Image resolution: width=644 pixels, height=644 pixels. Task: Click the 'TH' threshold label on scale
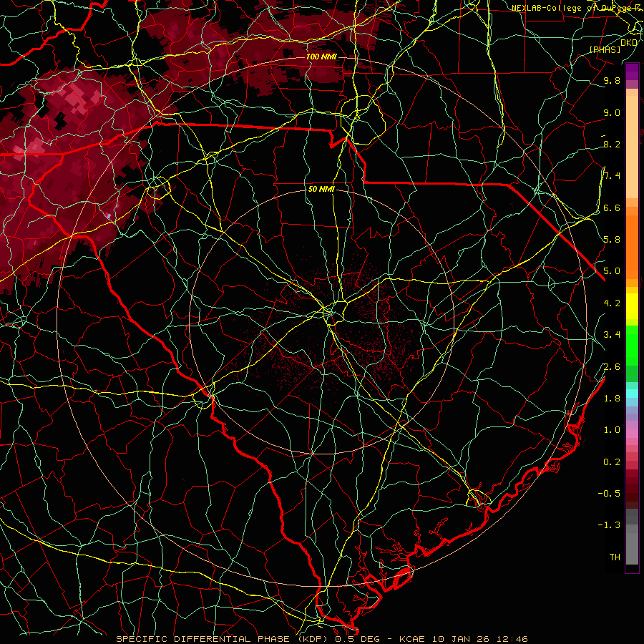pos(615,557)
